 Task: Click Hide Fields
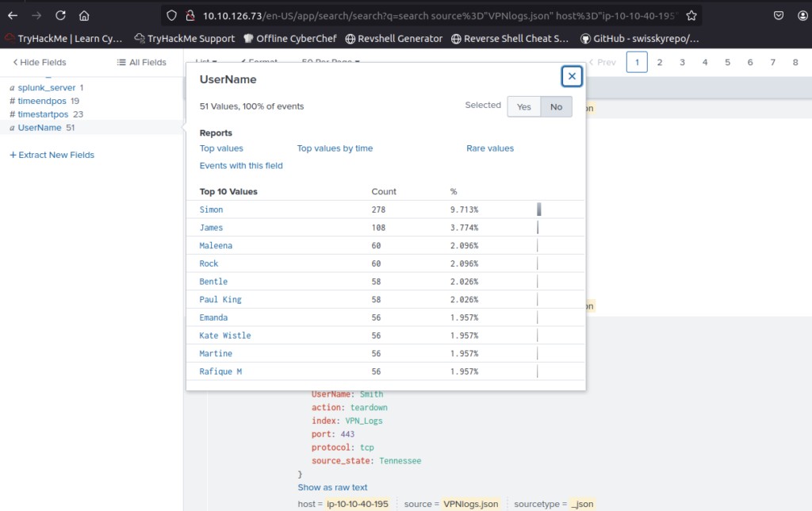40,62
